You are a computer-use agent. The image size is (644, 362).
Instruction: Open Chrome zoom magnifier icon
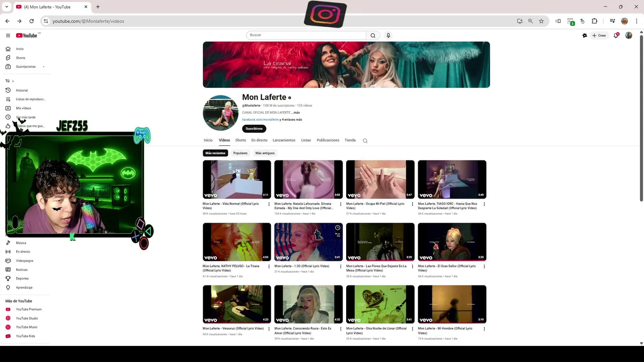[530, 21]
